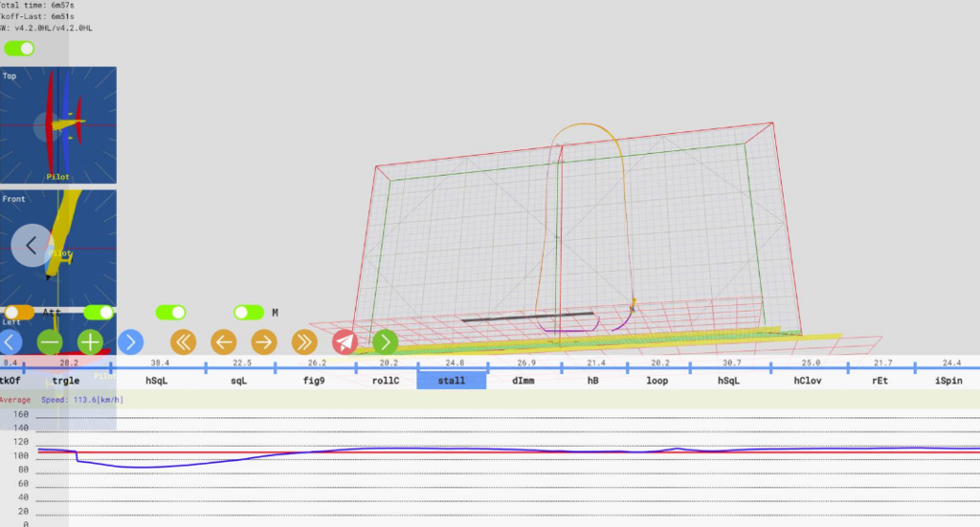Click the 160 tick label on the speed graph axis
This screenshot has width=980, height=527.
click(21, 414)
